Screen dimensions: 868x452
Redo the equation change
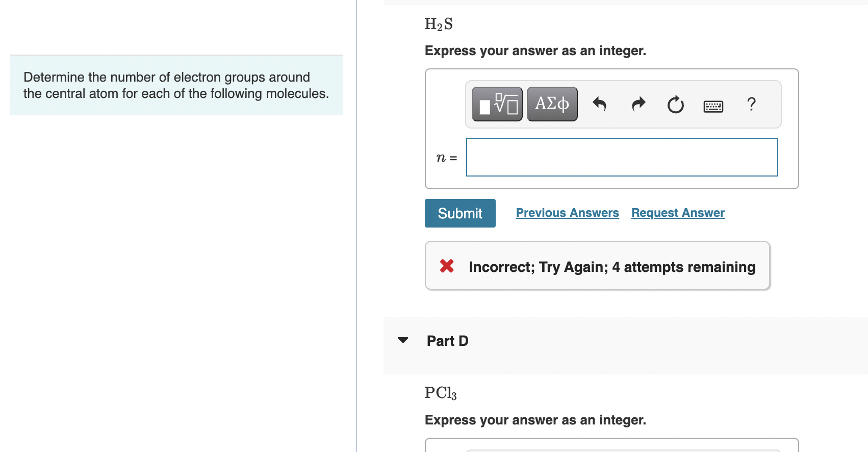(x=638, y=104)
